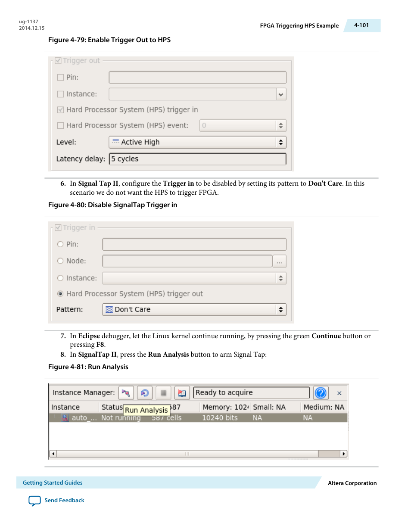Select HPS trigger out radio button

click(x=60, y=294)
